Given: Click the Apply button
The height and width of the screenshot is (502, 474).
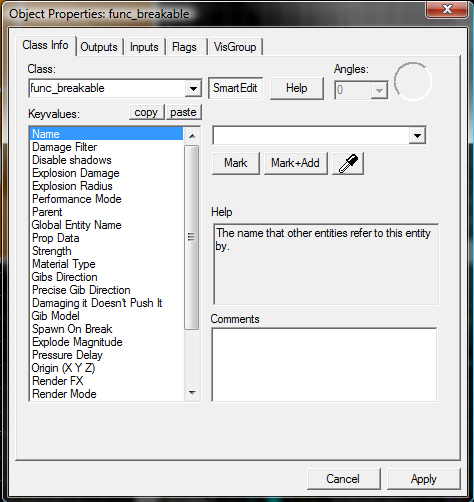Looking at the screenshot, I should pyautogui.click(x=423, y=479).
